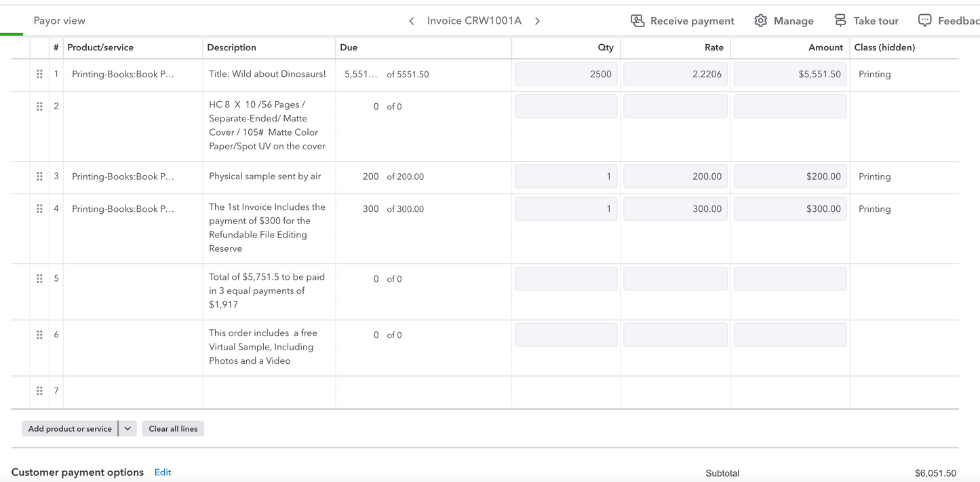Click Receive payment button label
This screenshot has width=980, height=482.
tap(692, 21)
